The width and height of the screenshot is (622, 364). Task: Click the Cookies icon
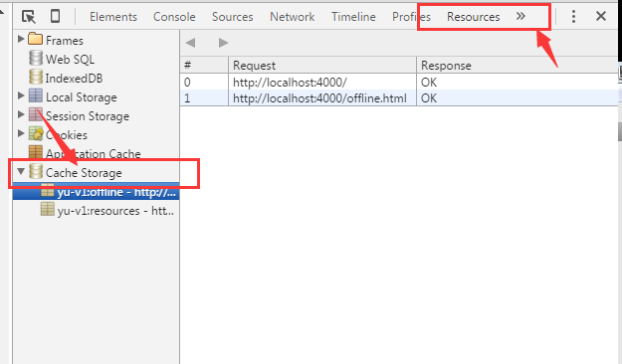point(36,133)
